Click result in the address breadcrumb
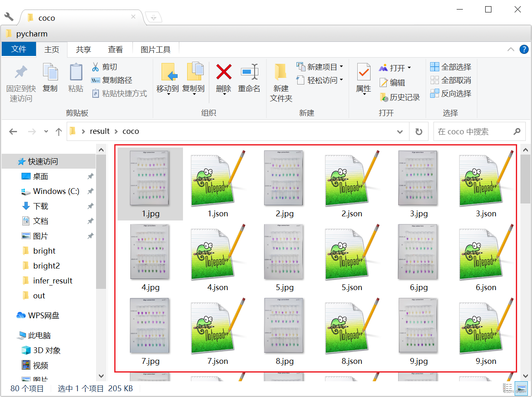Screen dimensions: 532x397 (100, 131)
